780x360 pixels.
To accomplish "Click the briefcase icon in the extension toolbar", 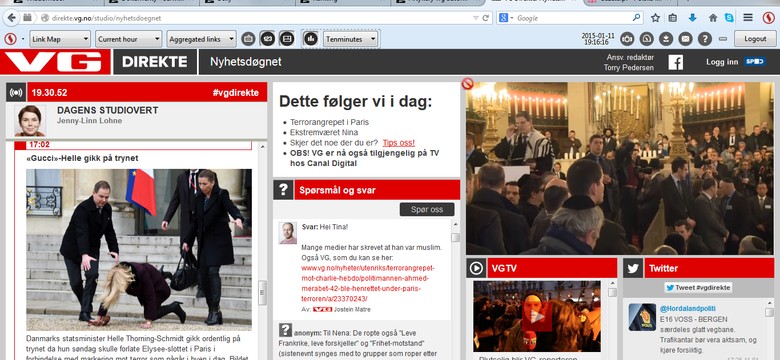I will click(249, 38).
